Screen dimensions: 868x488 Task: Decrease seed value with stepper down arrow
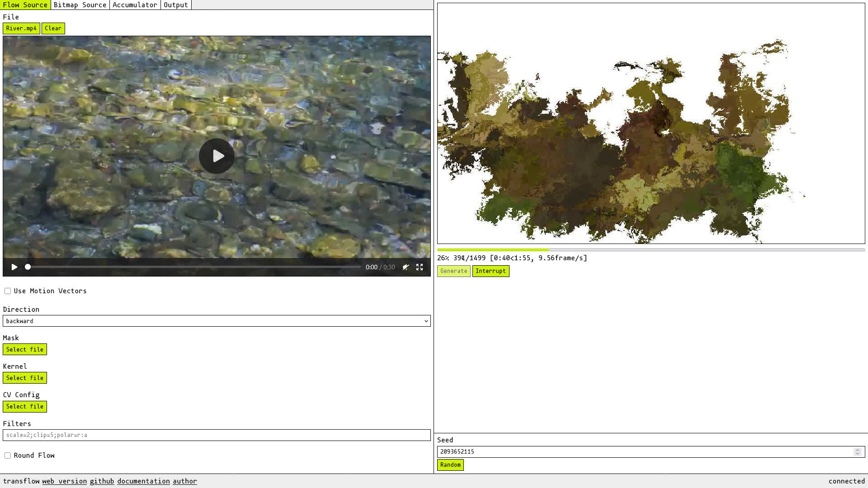coord(857,454)
